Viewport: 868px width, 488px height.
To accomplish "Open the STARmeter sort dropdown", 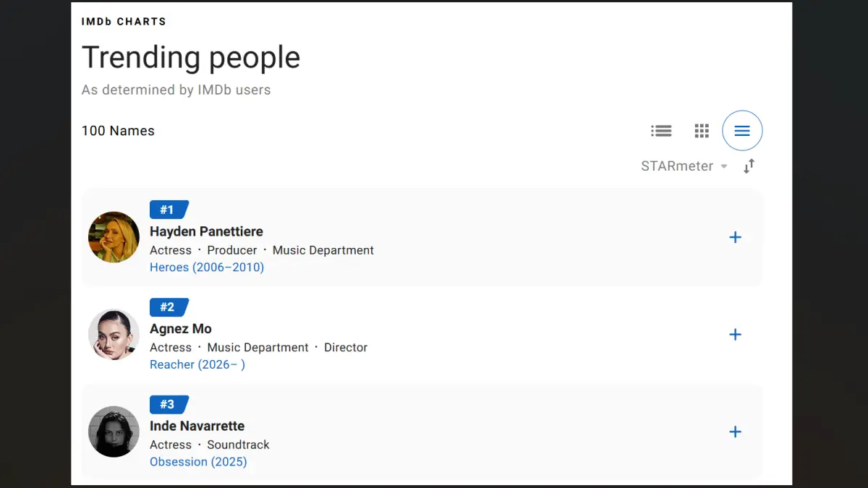I will (x=684, y=166).
